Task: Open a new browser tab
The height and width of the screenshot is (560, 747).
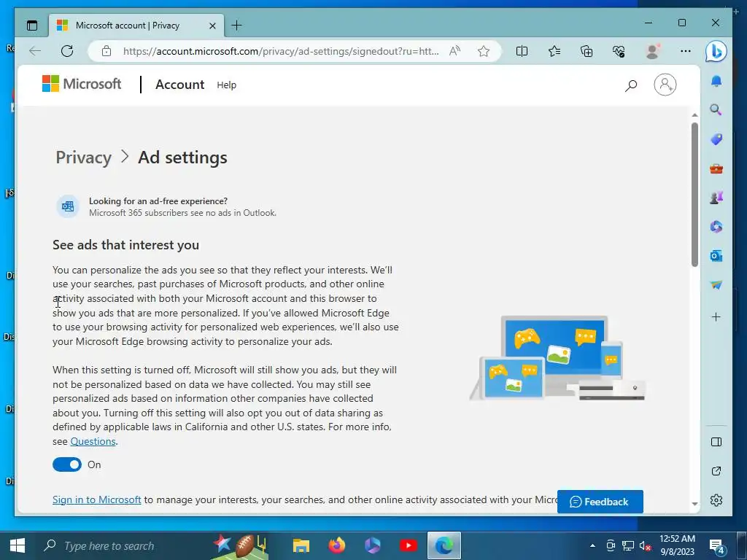Action: click(237, 26)
